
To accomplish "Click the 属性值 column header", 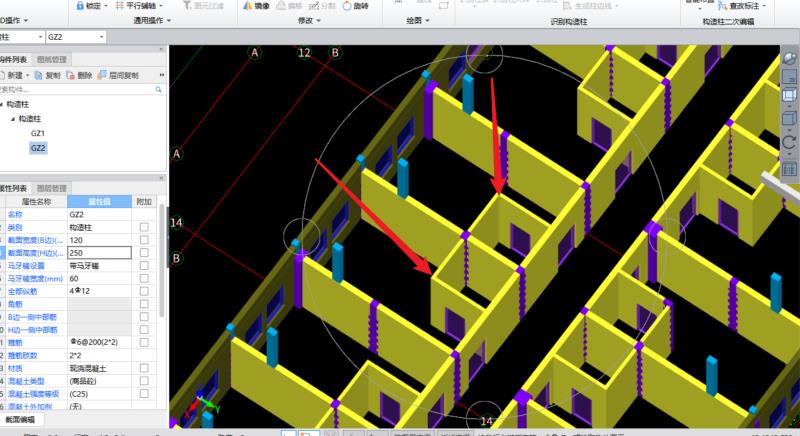I will click(99, 201).
